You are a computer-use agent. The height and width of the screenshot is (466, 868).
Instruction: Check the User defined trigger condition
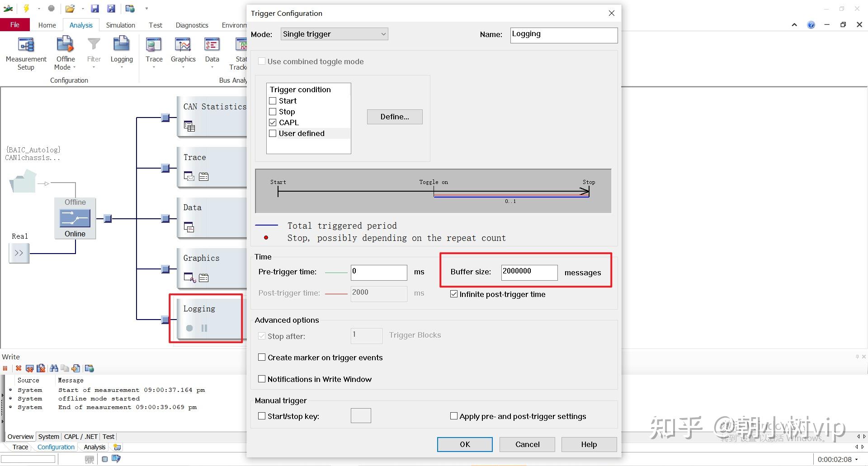click(x=273, y=133)
